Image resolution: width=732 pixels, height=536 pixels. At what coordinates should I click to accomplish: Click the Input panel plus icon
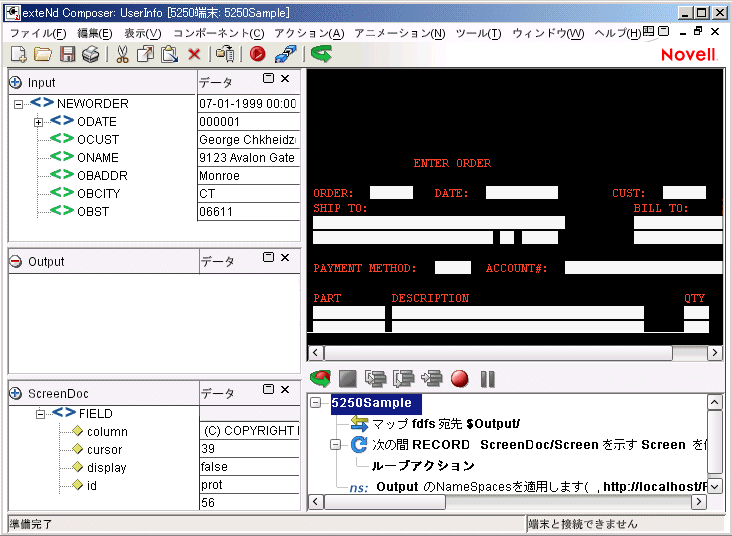15,83
